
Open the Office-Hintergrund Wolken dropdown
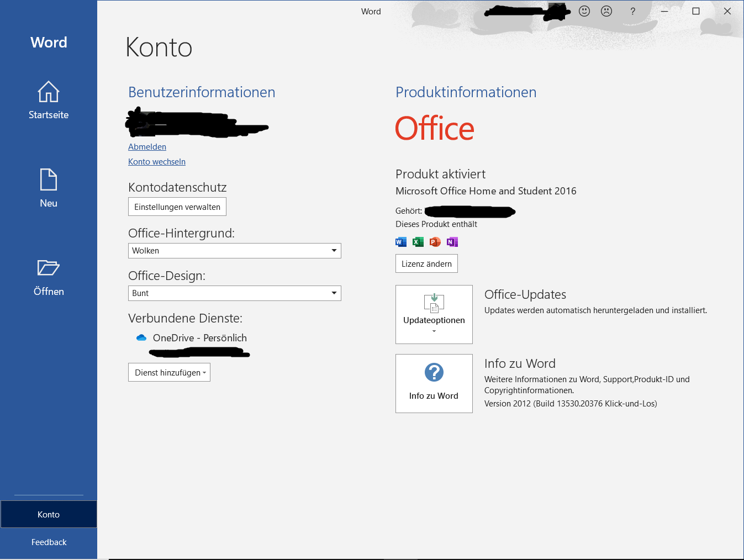(x=235, y=251)
